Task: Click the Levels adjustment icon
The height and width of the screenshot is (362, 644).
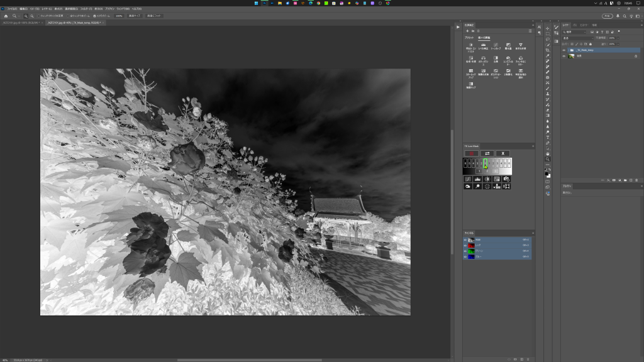Action: [484, 45]
